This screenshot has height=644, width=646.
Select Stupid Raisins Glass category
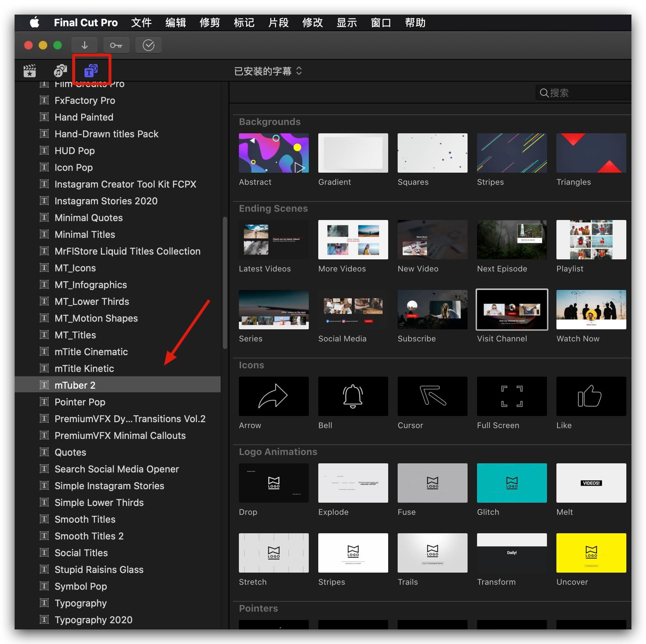[x=118, y=569]
